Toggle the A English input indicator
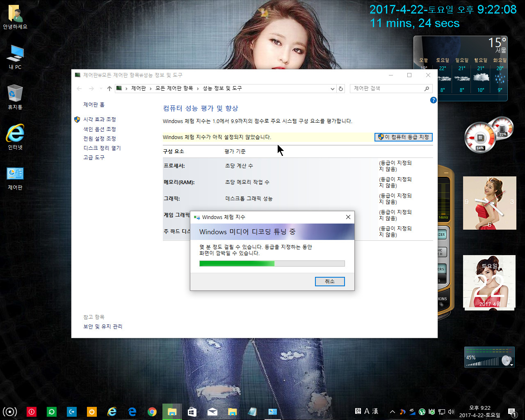 tap(367, 411)
